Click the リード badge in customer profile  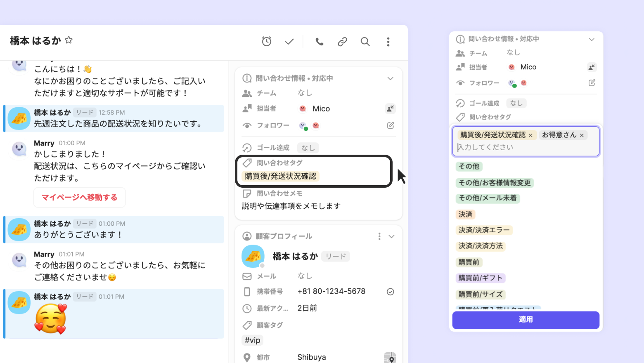tap(336, 256)
